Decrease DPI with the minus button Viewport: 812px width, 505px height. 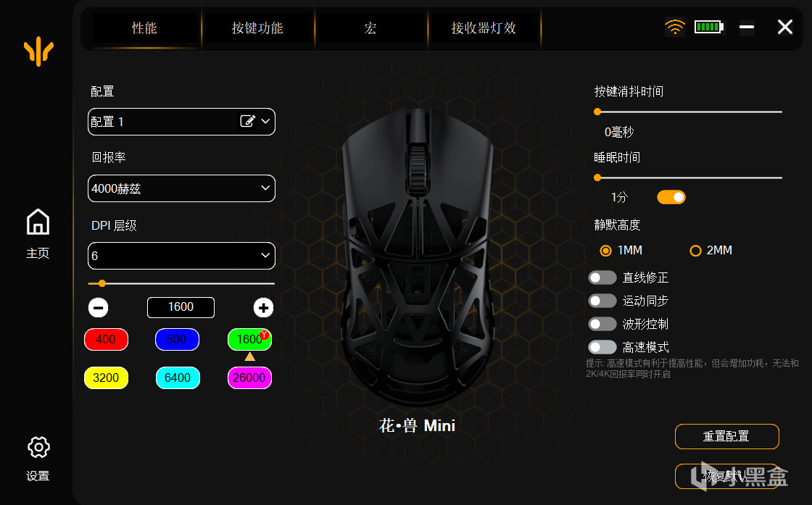99,307
